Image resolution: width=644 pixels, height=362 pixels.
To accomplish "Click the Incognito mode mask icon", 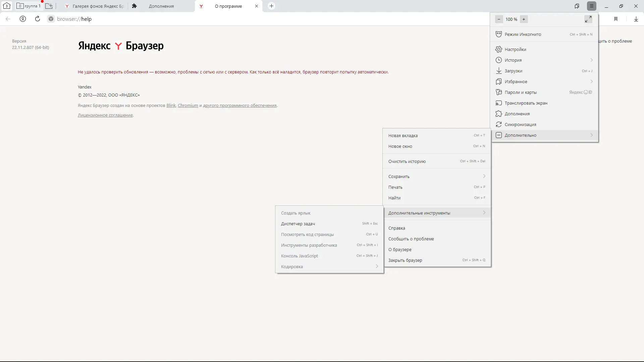I will (x=499, y=34).
